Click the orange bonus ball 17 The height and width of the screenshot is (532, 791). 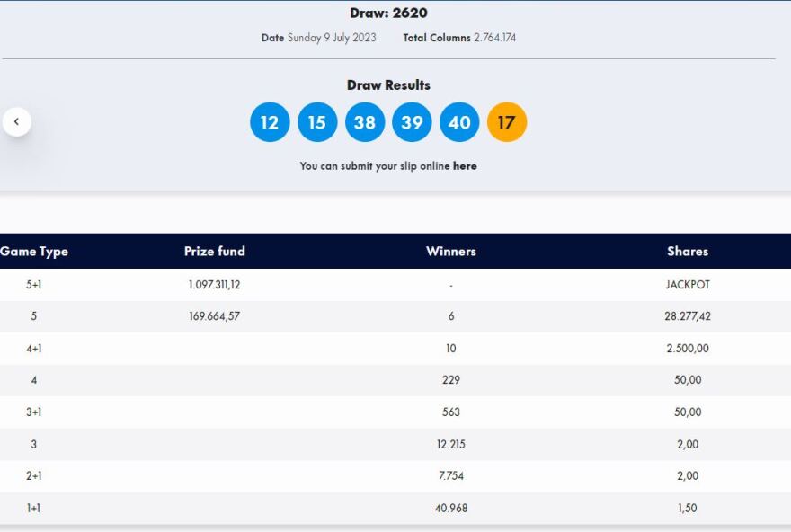[x=507, y=122]
